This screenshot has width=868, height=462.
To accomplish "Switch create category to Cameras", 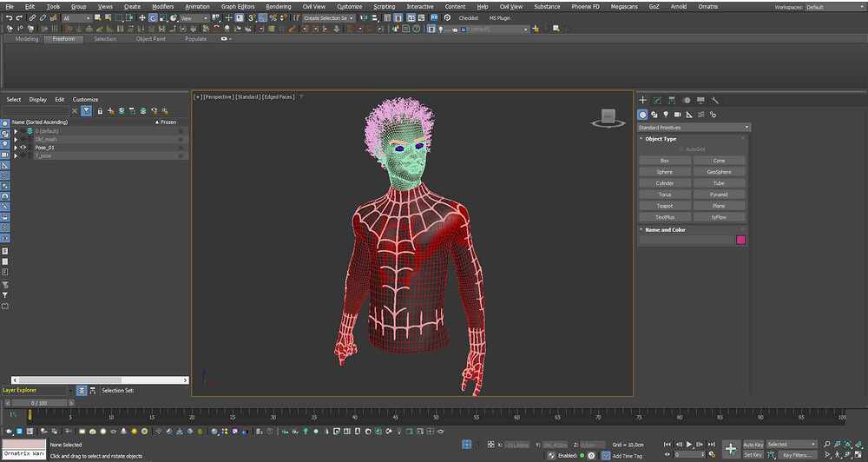I will coord(677,115).
